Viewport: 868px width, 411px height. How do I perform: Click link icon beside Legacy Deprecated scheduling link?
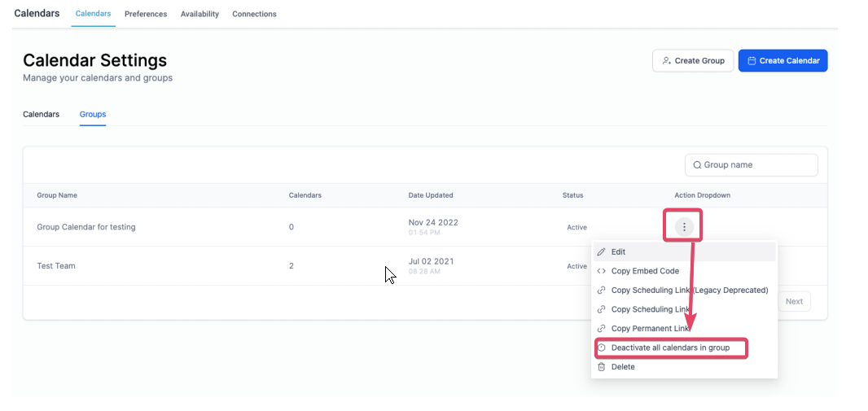[601, 291]
